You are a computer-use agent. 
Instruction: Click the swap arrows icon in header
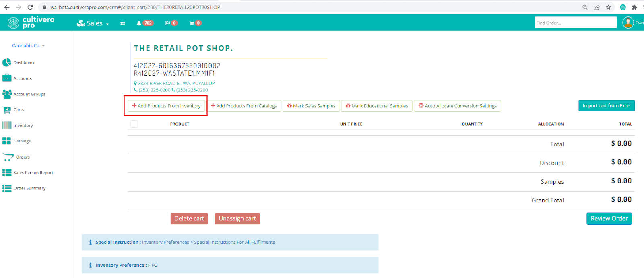[x=123, y=23]
